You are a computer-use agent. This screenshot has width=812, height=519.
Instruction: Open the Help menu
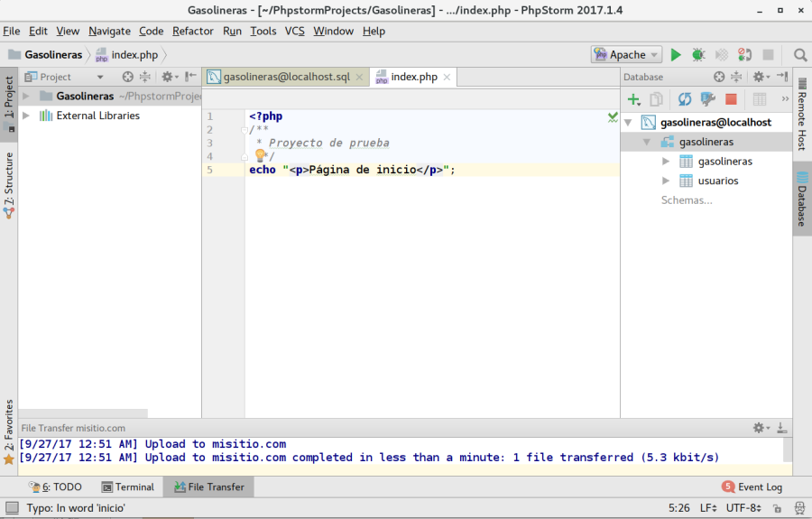[374, 31]
